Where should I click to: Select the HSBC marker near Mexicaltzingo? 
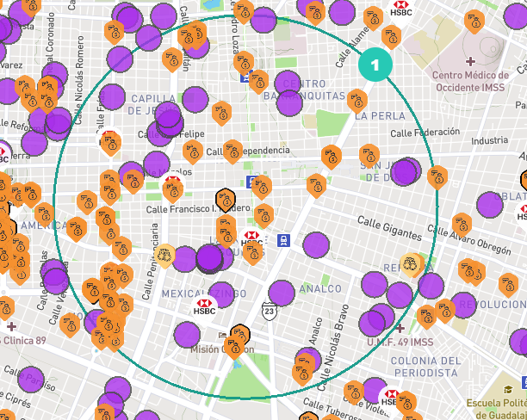[x=204, y=308]
